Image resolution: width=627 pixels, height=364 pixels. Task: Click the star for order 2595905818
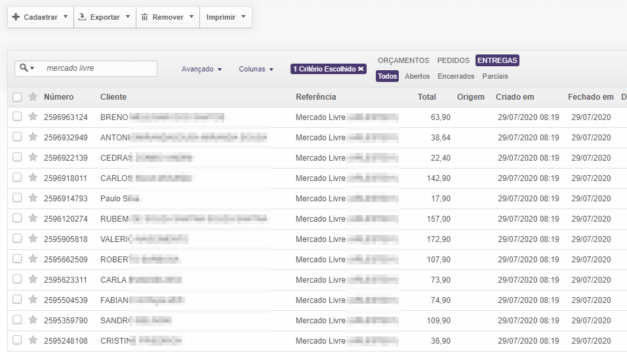33,239
